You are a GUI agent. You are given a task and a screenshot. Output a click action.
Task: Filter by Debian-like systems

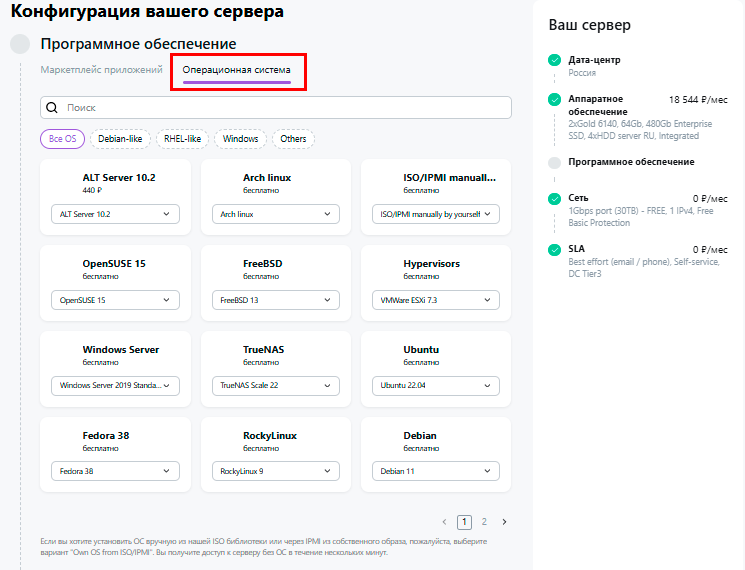click(120, 139)
